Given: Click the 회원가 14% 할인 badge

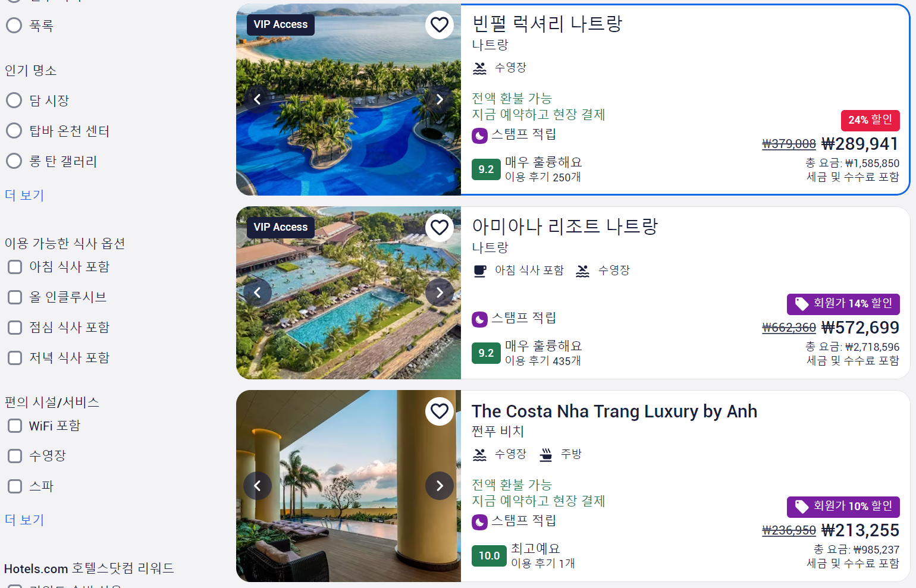Looking at the screenshot, I should click(843, 304).
